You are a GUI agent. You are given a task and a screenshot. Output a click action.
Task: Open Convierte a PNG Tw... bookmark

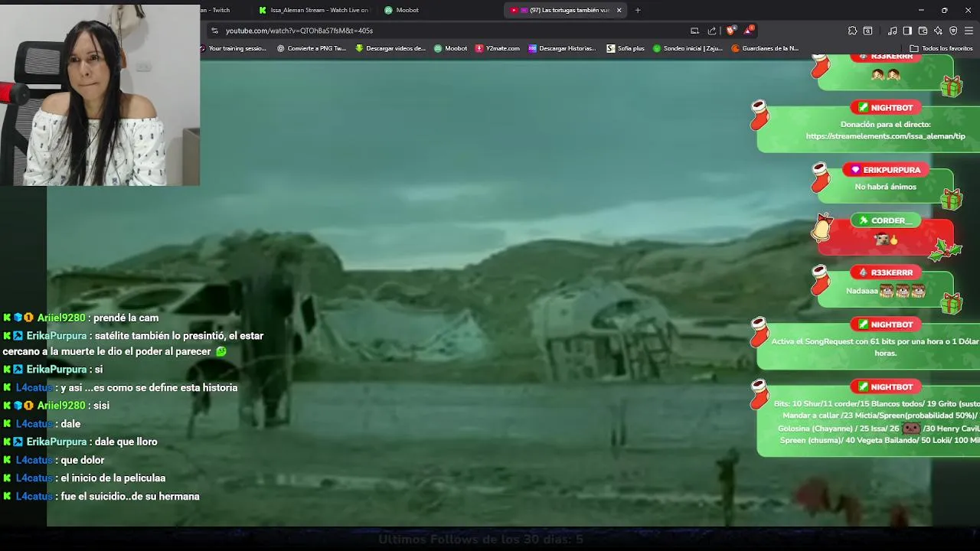click(312, 48)
